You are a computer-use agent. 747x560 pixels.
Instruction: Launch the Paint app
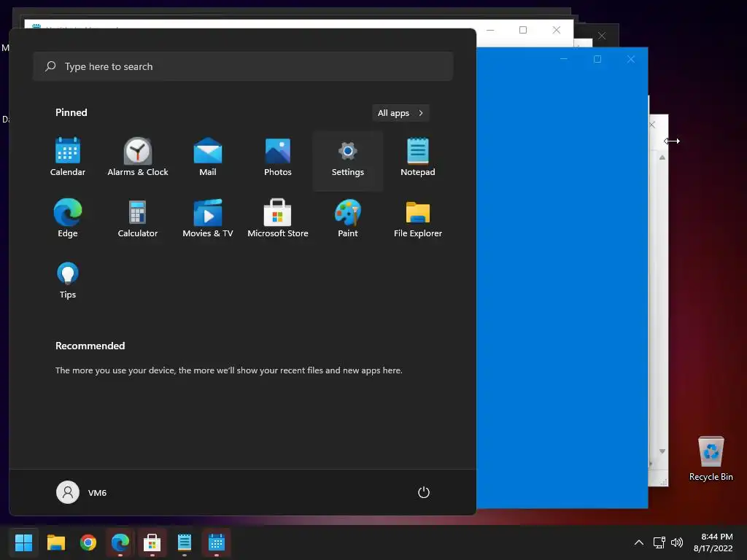tap(348, 218)
